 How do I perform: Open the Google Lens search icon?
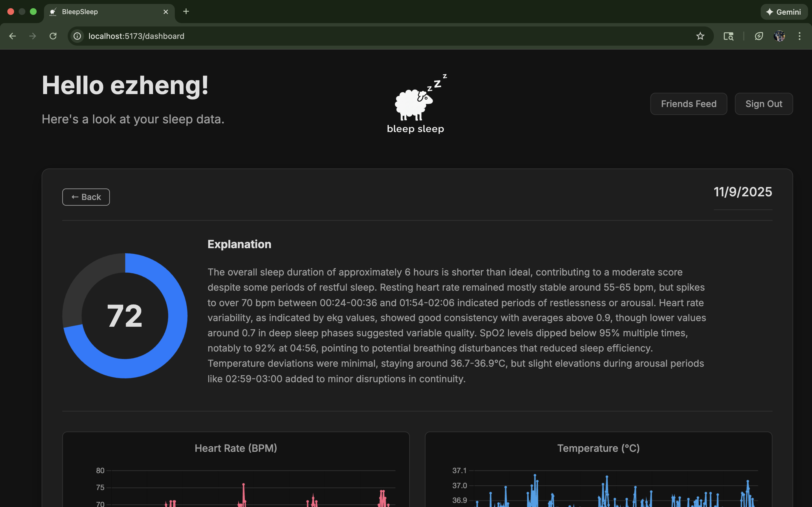point(728,36)
